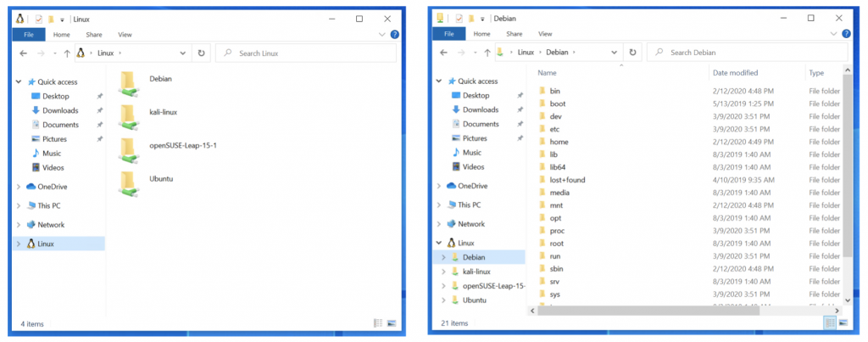Expand the Linux node in the Linux window sidebar
868x342 pixels.
[19, 244]
